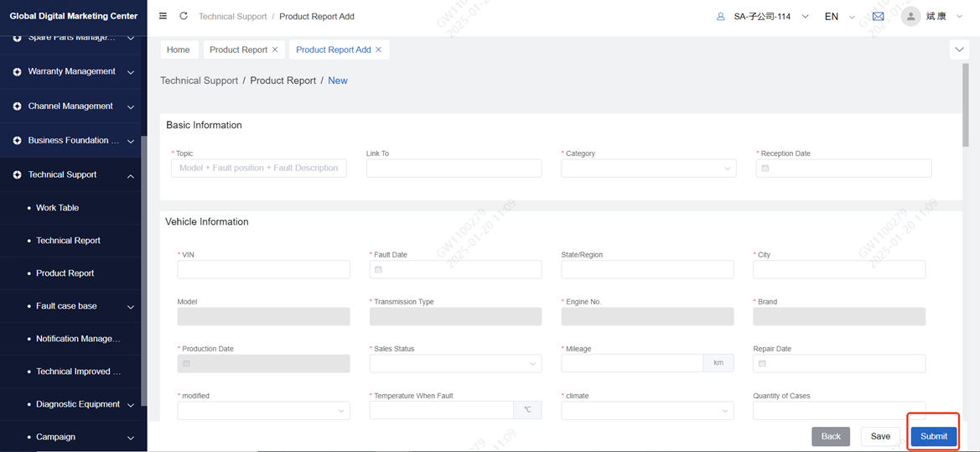Close the Product Report tab
Screen dimensions: 980x452
275,49
